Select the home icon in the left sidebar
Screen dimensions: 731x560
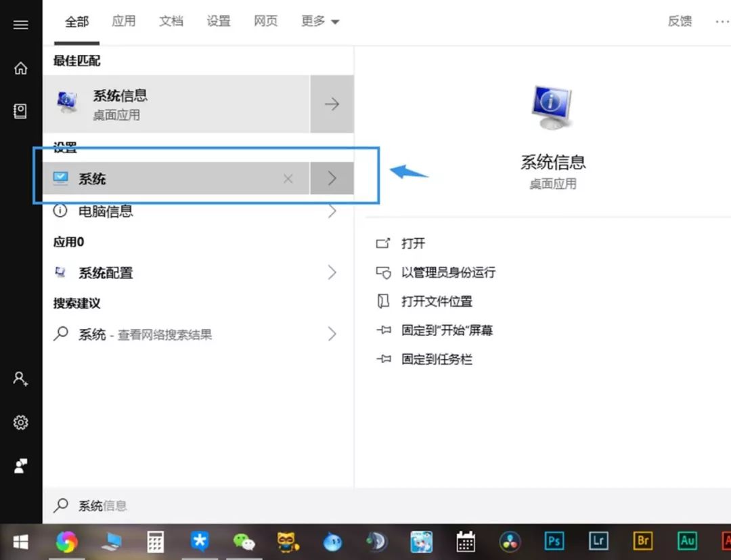click(20, 68)
